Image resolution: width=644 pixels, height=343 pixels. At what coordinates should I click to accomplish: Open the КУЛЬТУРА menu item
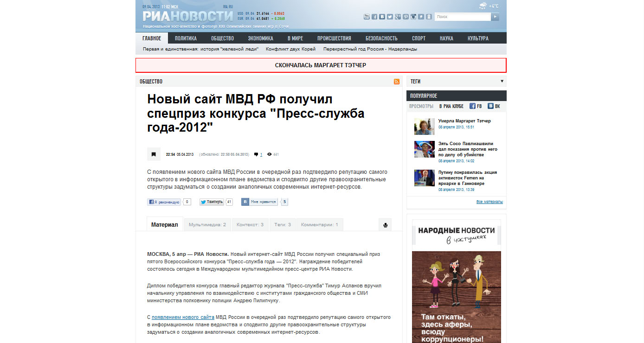click(x=478, y=38)
